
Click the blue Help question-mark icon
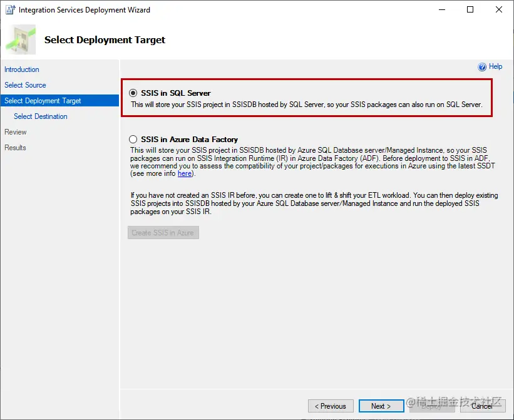point(482,67)
